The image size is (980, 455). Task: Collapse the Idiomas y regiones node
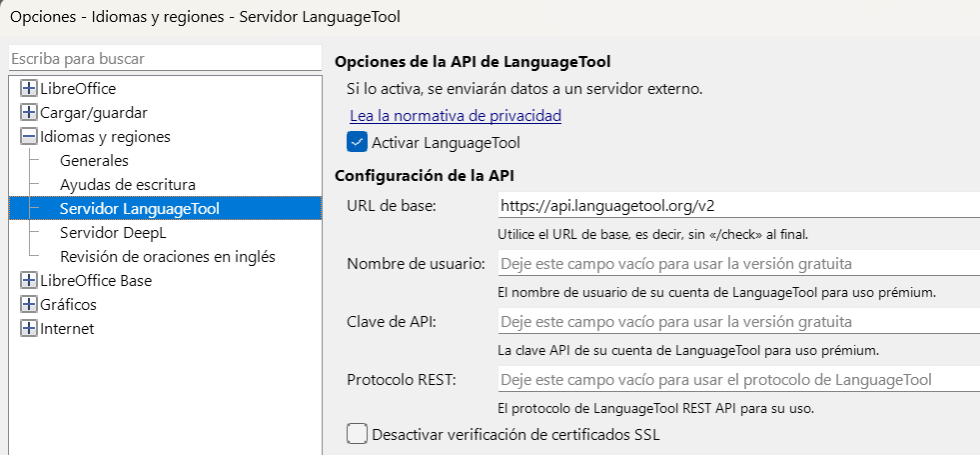tap(29, 137)
